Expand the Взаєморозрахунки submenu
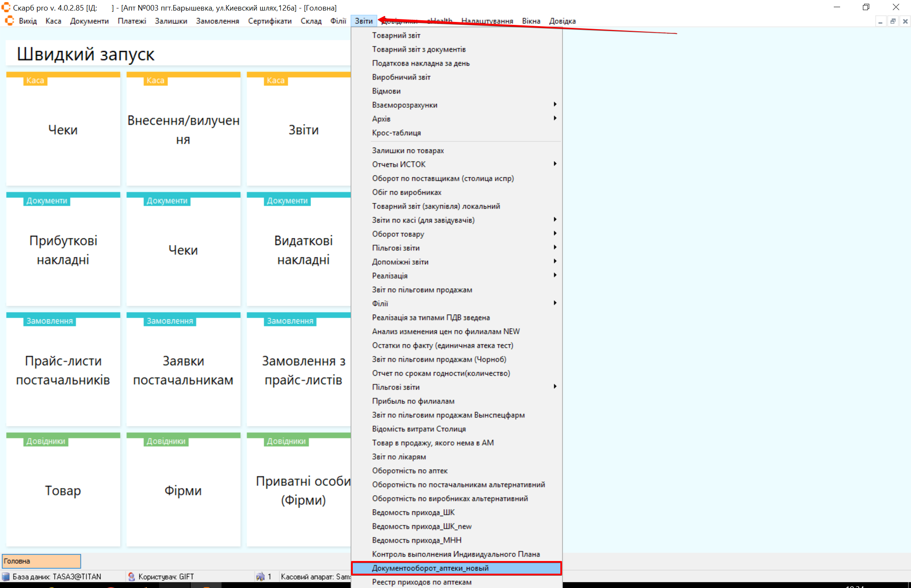Screen dimensions: 911x588 [x=554, y=105]
